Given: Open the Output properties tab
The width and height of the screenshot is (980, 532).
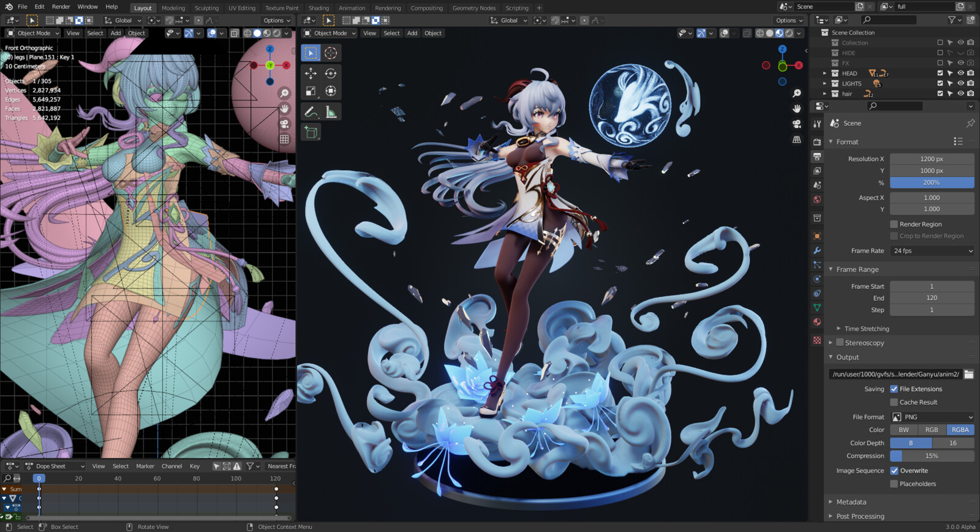Looking at the screenshot, I should pyautogui.click(x=817, y=157).
